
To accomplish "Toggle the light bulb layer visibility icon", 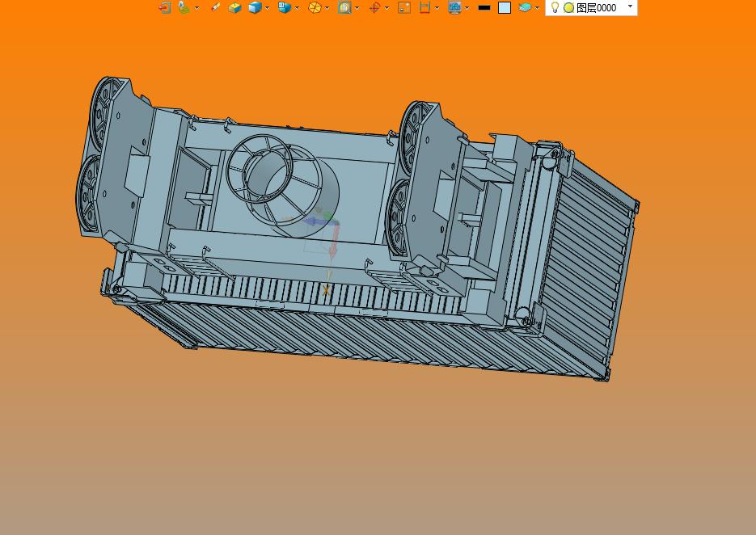I will (x=555, y=8).
